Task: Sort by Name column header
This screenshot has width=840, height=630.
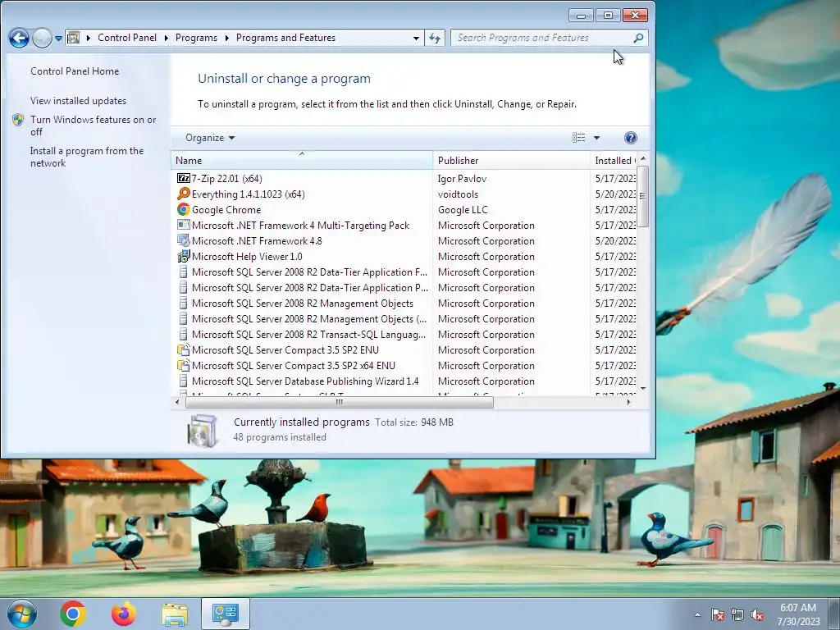Action: pyautogui.click(x=302, y=160)
